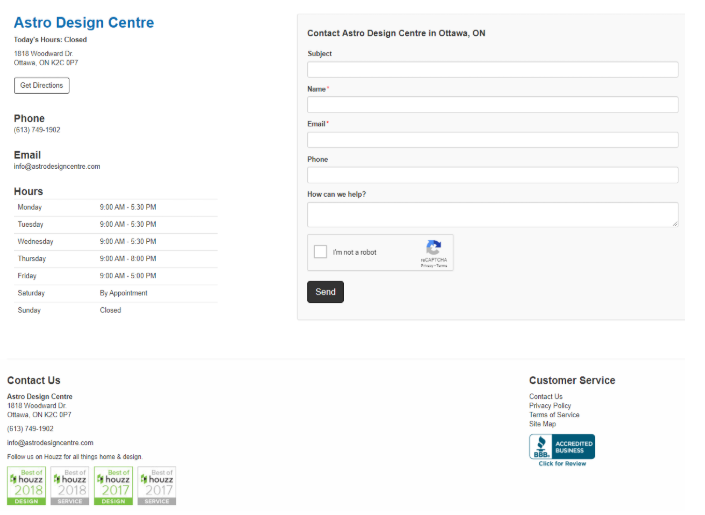
Task: Open the Astro Design Centre heading link
Action: point(84,22)
